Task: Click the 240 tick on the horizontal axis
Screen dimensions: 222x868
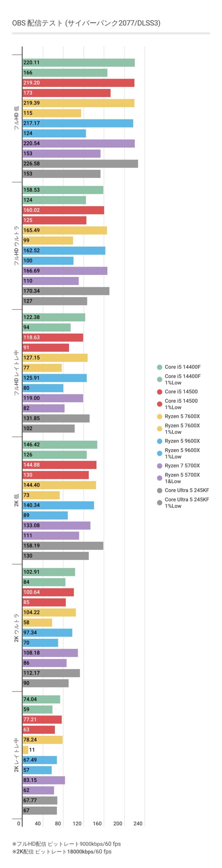Action: [138, 823]
